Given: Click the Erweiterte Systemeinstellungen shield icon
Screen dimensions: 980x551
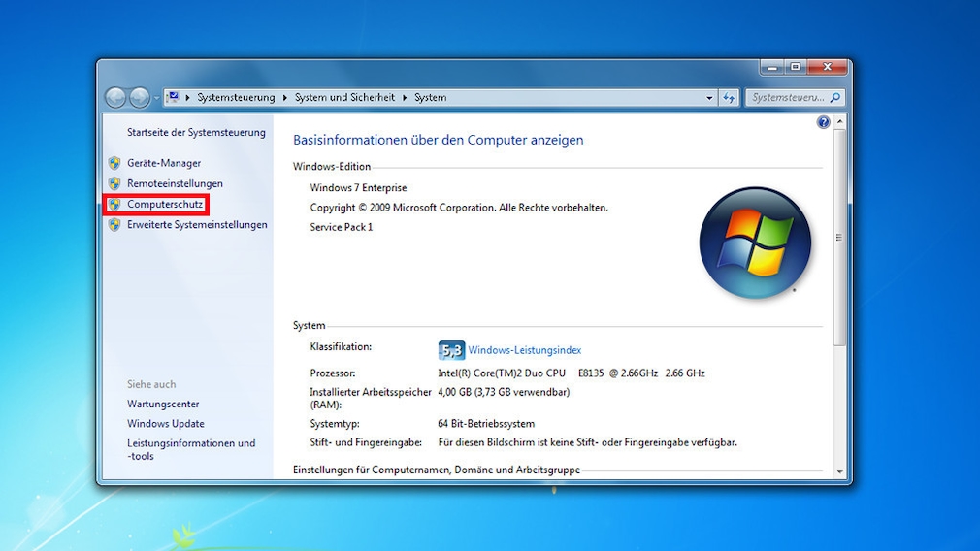Looking at the screenshot, I should point(114,225).
